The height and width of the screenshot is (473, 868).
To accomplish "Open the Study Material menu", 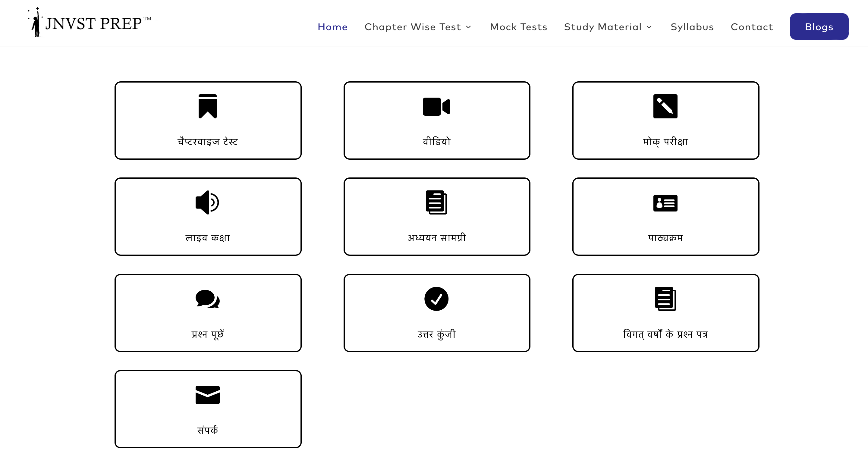I will click(x=603, y=27).
